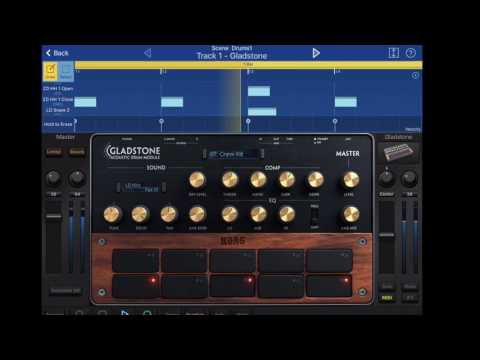Screen dimensions: 480x360
Task: Select the yellow Draw tool
Action: 50,71
